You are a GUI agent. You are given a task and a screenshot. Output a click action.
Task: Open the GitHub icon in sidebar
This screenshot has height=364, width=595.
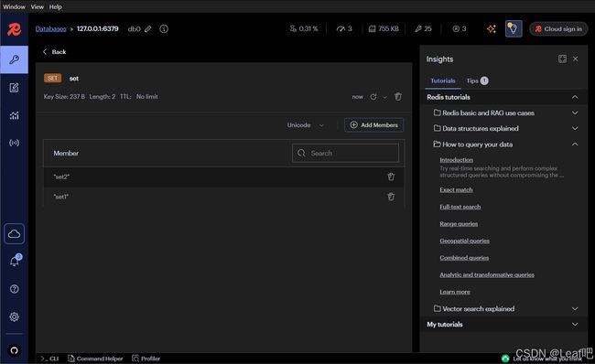point(14,350)
